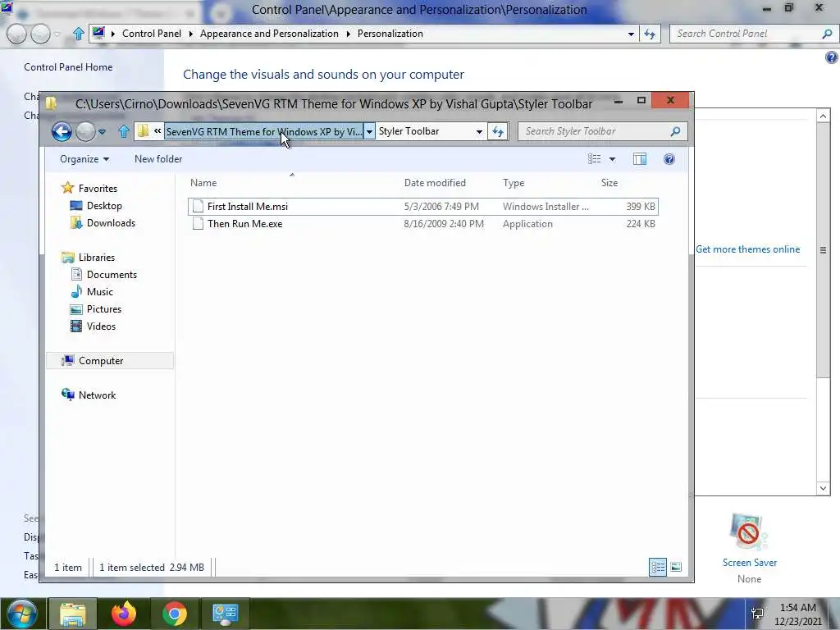Sort files by Name column
The width and height of the screenshot is (840, 630).
point(203,183)
